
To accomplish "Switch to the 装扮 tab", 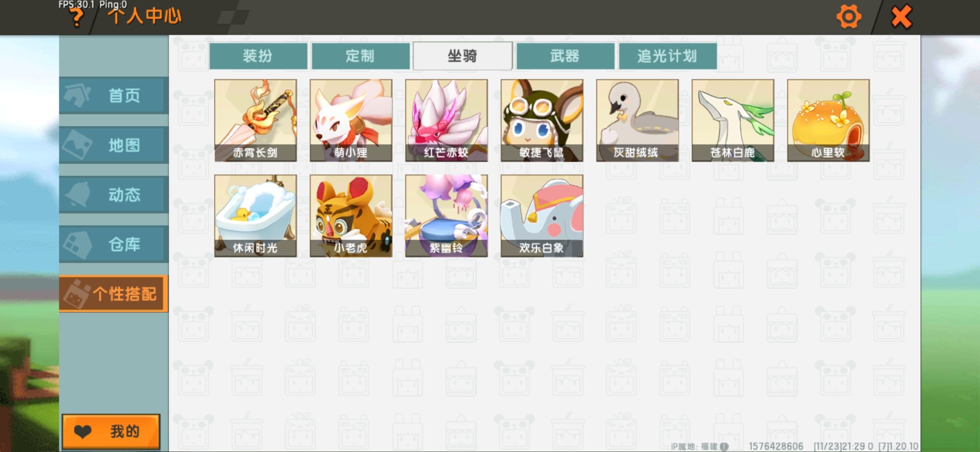I will pos(258,56).
